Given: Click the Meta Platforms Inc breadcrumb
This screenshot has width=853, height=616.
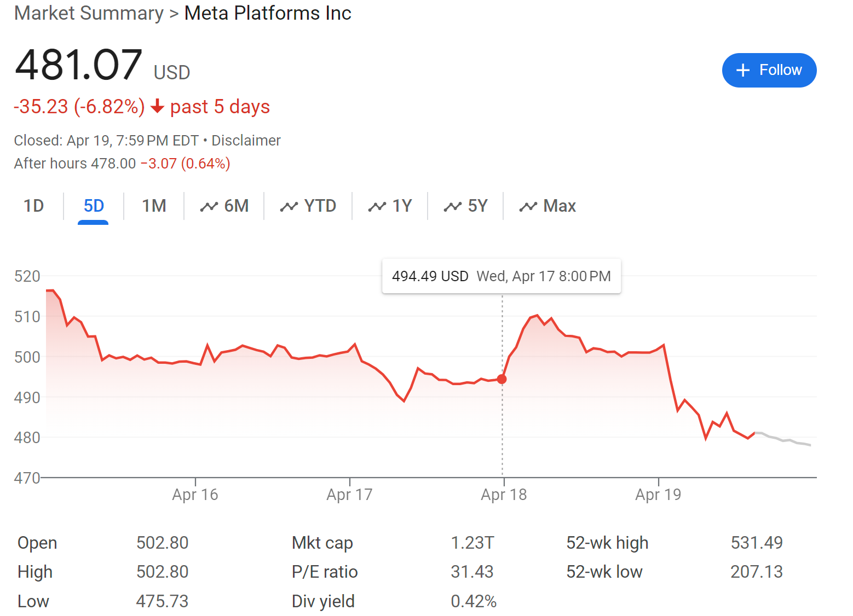Looking at the screenshot, I should 268,13.
